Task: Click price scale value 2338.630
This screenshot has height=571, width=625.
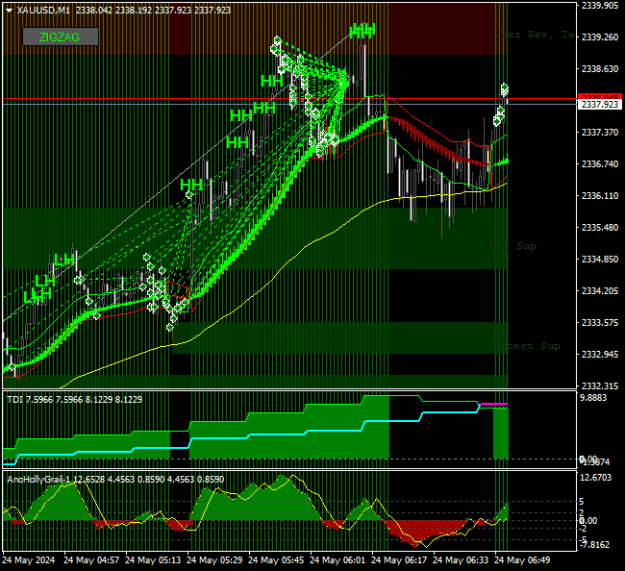Action: click(600, 69)
